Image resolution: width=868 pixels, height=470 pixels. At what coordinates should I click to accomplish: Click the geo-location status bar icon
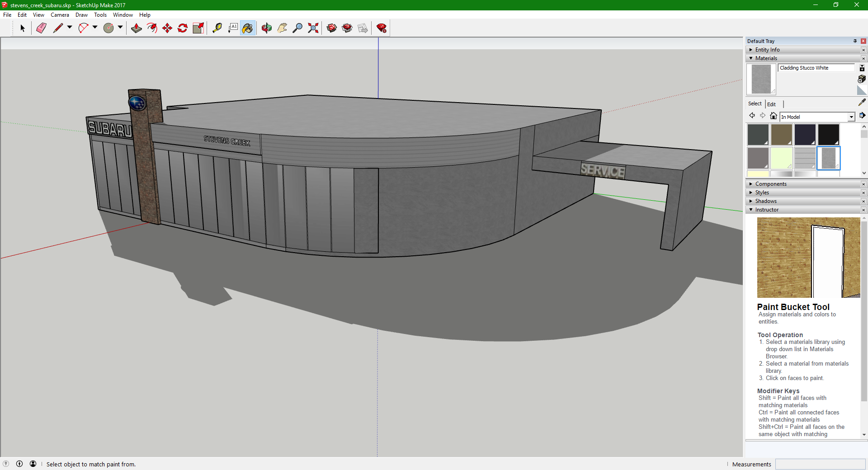(6, 464)
